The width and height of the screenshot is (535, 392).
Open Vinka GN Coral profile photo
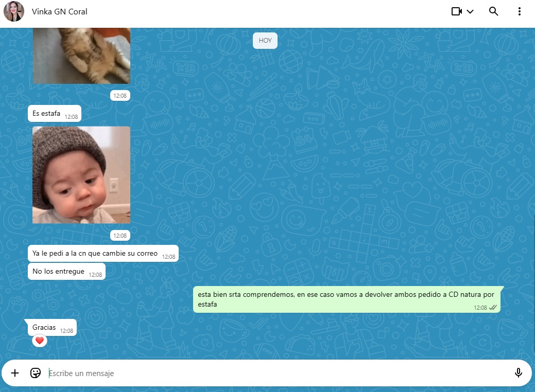[14, 11]
